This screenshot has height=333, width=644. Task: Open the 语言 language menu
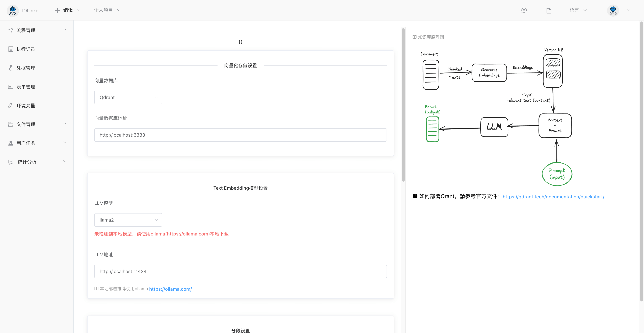[578, 10]
